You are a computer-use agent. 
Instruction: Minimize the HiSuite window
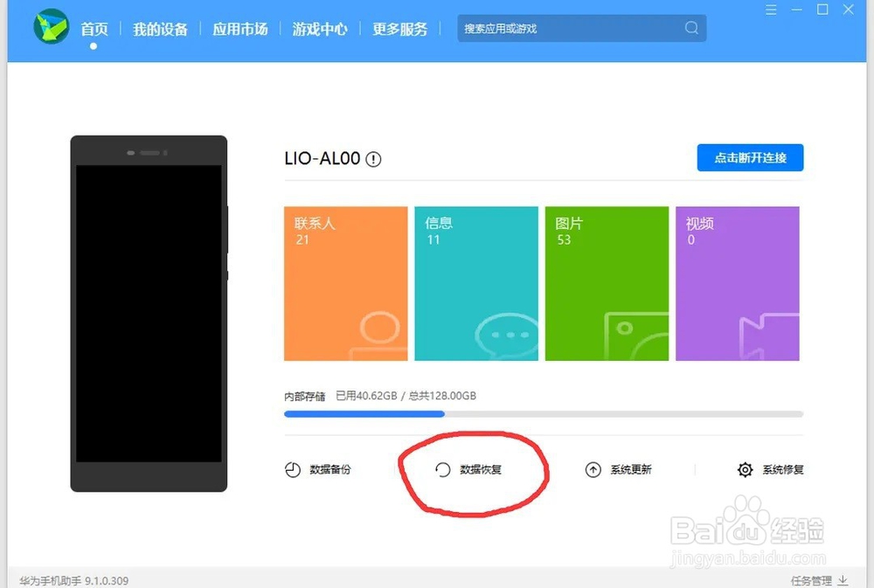point(796,10)
